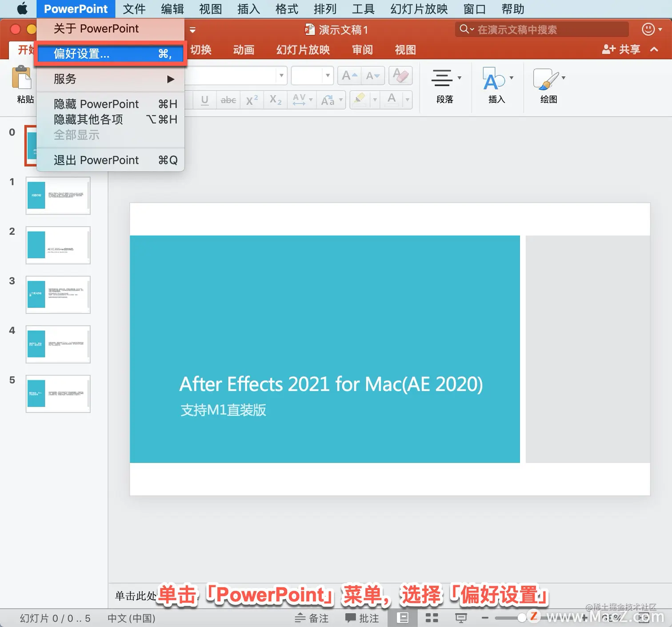Open the Edit (编辑) menu
The image size is (672, 627).
coord(172,9)
